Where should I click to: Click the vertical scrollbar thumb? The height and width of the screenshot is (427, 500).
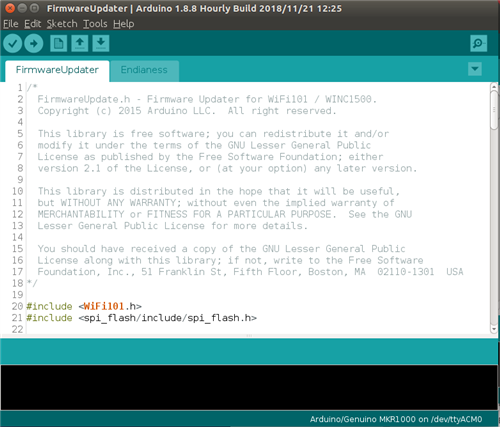pyautogui.click(x=494, y=110)
